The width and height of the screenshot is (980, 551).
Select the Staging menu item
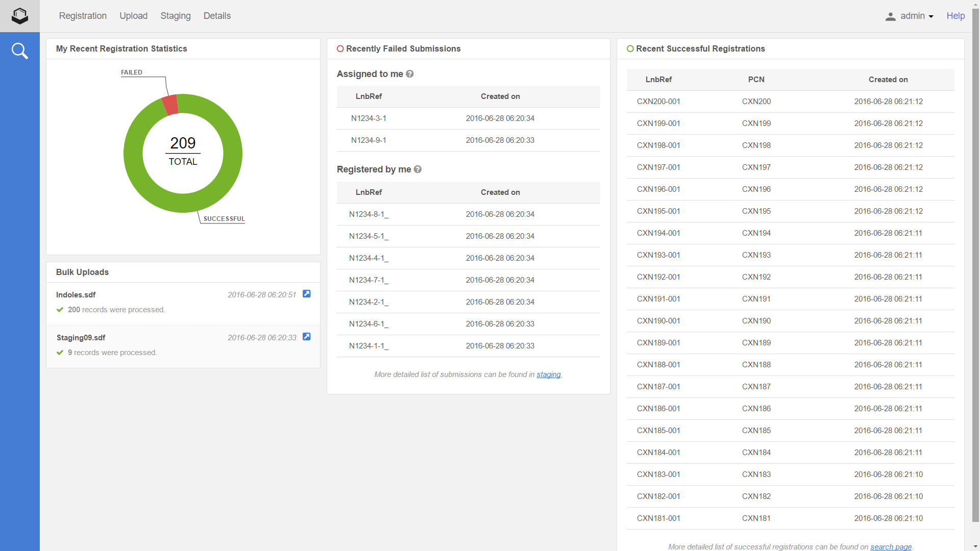(175, 16)
